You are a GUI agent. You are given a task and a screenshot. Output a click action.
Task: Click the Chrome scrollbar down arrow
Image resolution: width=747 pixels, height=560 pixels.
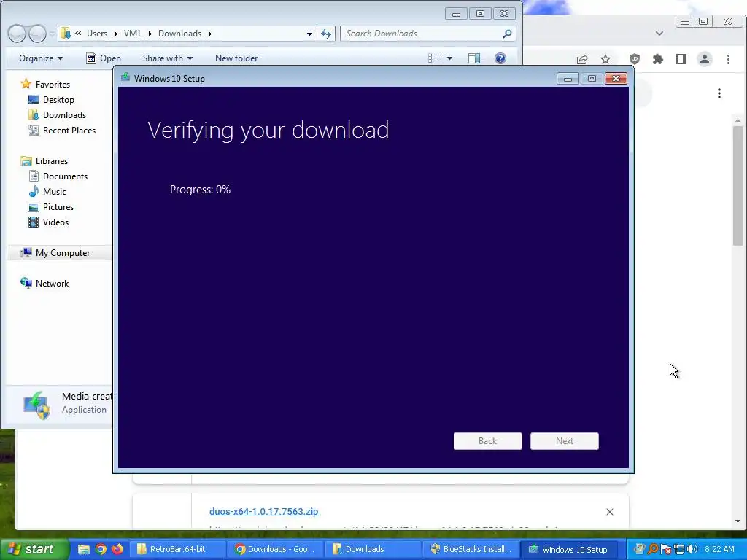[x=738, y=521]
